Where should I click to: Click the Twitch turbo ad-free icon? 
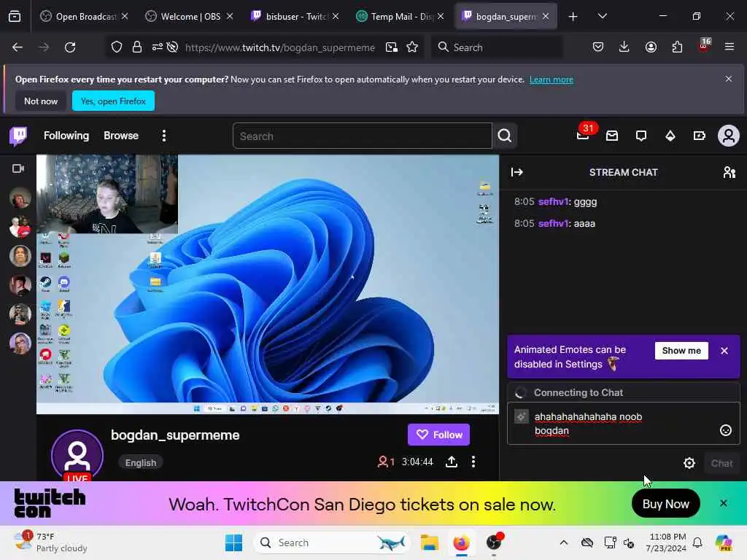(699, 136)
